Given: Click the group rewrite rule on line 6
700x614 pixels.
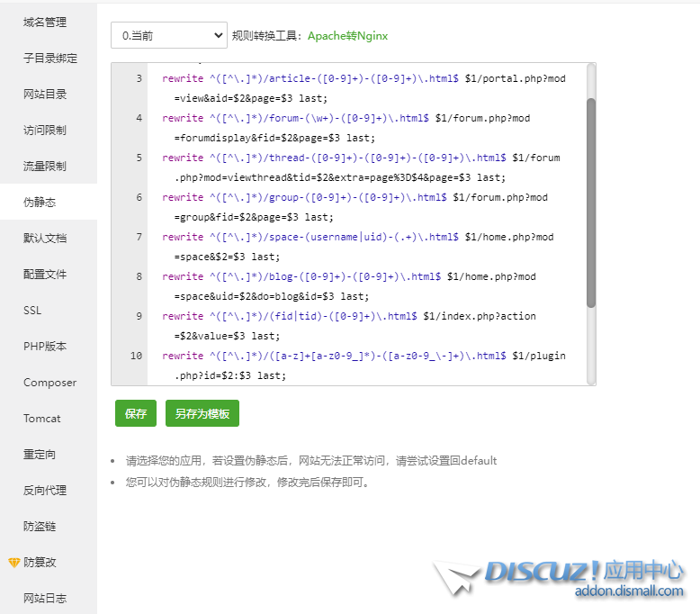Looking at the screenshot, I should click(354, 207).
